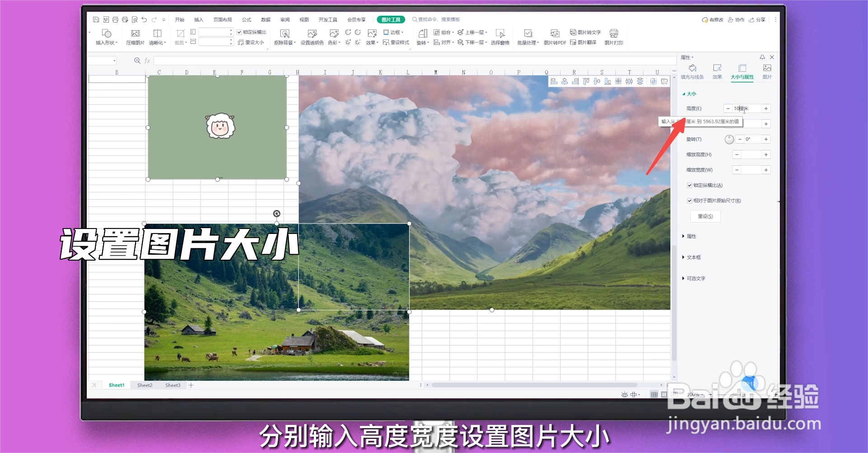Expand the 可选文字 alt text section
The width and height of the screenshot is (868, 453).
[x=694, y=278]
